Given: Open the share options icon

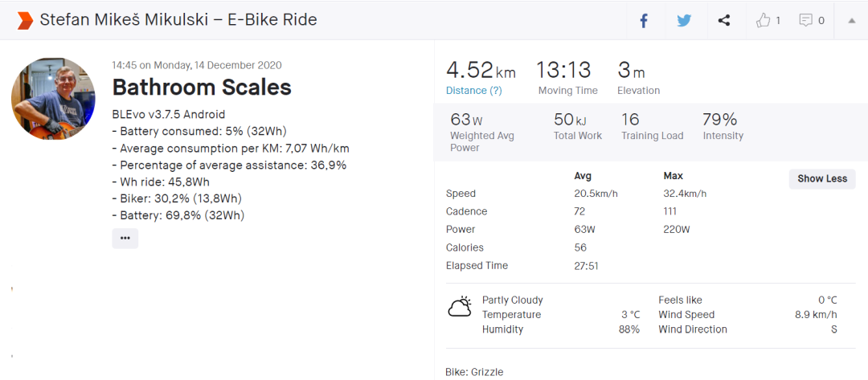Looking at the screenshot, I should point(724,21).
